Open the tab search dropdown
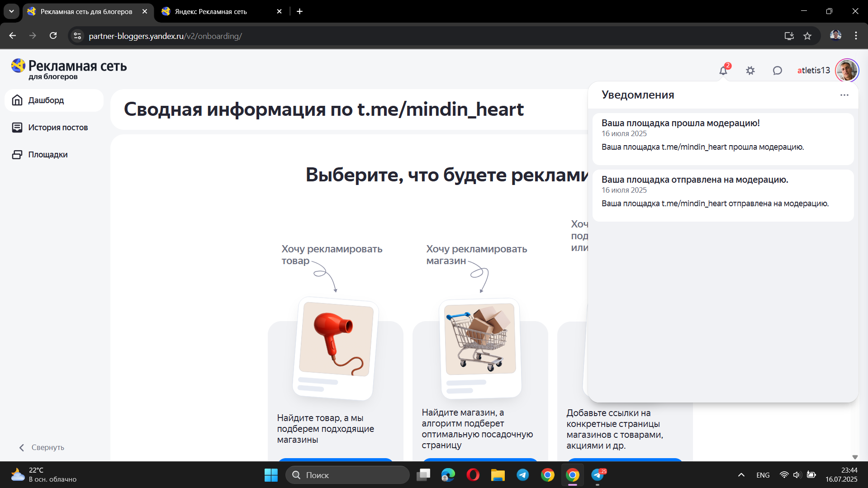 click(11, 12)
